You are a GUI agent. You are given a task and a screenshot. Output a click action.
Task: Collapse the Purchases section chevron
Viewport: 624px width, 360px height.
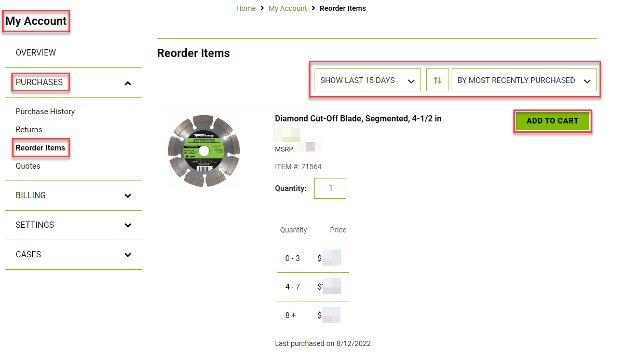(128, 83)
